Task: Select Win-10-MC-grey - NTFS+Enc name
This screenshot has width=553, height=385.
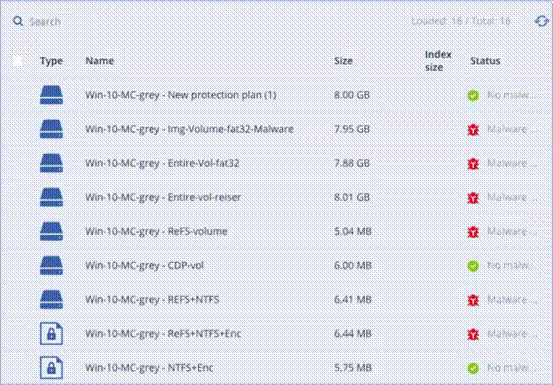Action: tap(149, 367)
